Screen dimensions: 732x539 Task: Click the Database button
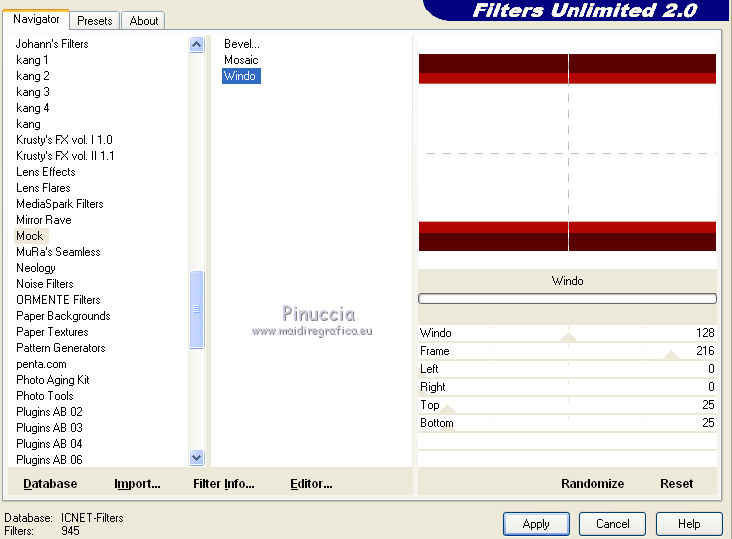click(50, 483)
